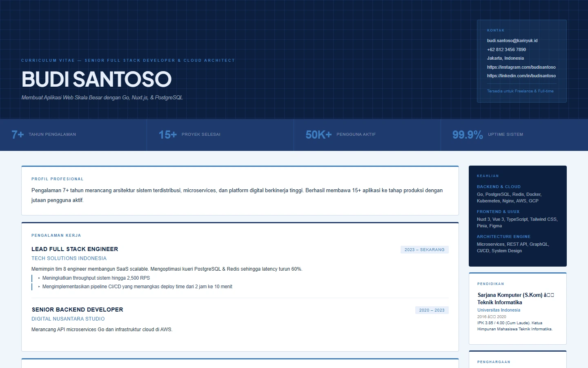
Task: Click the '2023 – SEKARANG' date badge
Action: click(x=425, y=249)
